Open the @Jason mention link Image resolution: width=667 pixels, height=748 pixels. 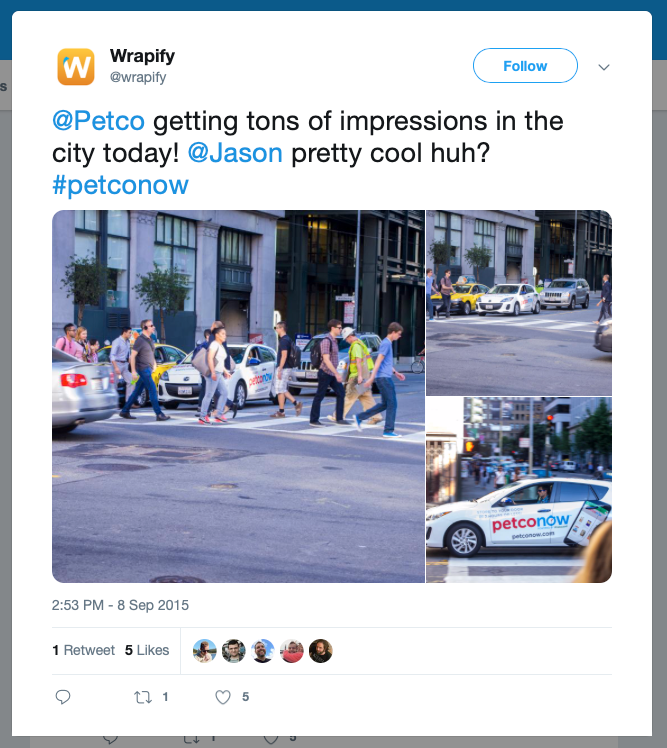pos(235,153)
